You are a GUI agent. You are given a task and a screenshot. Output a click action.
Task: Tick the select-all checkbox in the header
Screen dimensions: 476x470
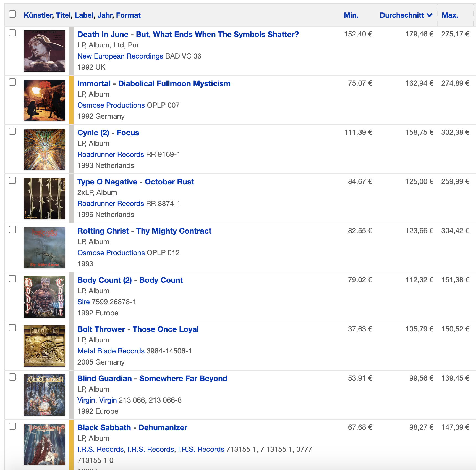coord(12,14)
